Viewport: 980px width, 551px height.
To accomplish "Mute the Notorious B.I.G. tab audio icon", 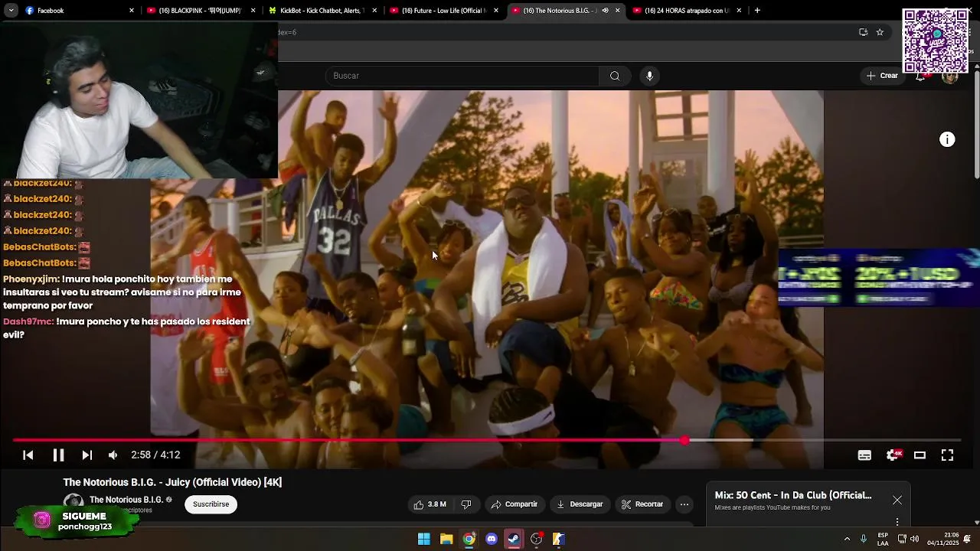I will (x=605, y=11).
